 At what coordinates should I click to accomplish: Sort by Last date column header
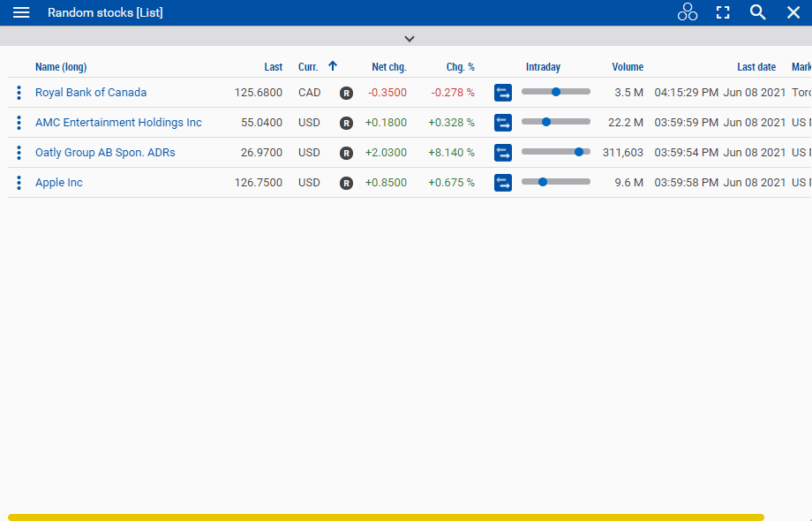click(x=756, y=67)
